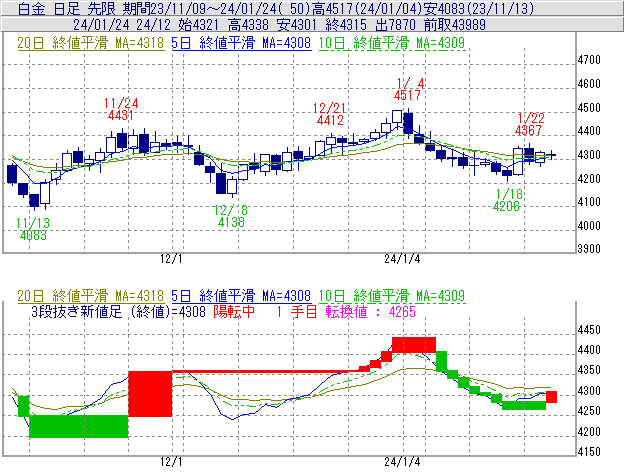Click the 1 手目 red text
Image resolution: width=624 pixels, height=475 pixels.
click(297, 311)
